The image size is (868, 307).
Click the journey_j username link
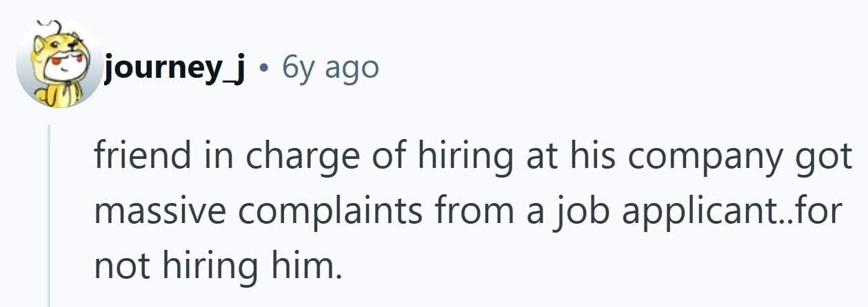click(x=175, y=68)
